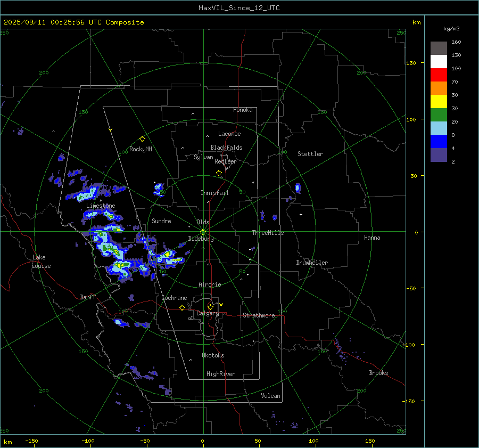Screen dimensions: 479x448
Task: Click the Drumheller city label
Action: coord(312,263)
